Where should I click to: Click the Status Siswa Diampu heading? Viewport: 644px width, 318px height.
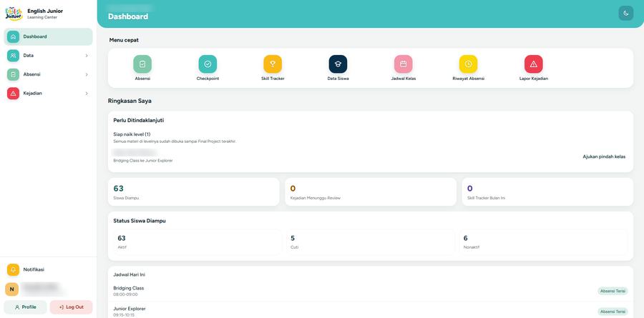coord(140,221)
